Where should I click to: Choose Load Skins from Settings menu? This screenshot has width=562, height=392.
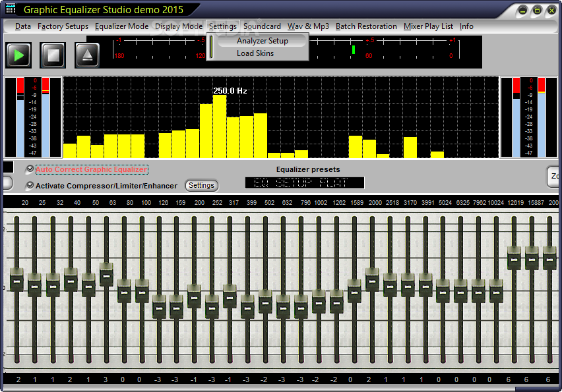255,53
